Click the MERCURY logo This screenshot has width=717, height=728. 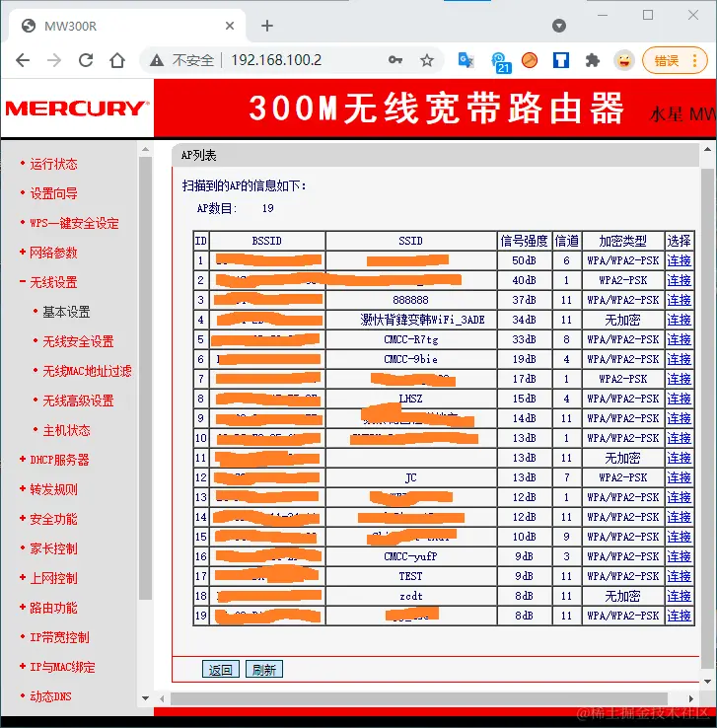point(77,109)
